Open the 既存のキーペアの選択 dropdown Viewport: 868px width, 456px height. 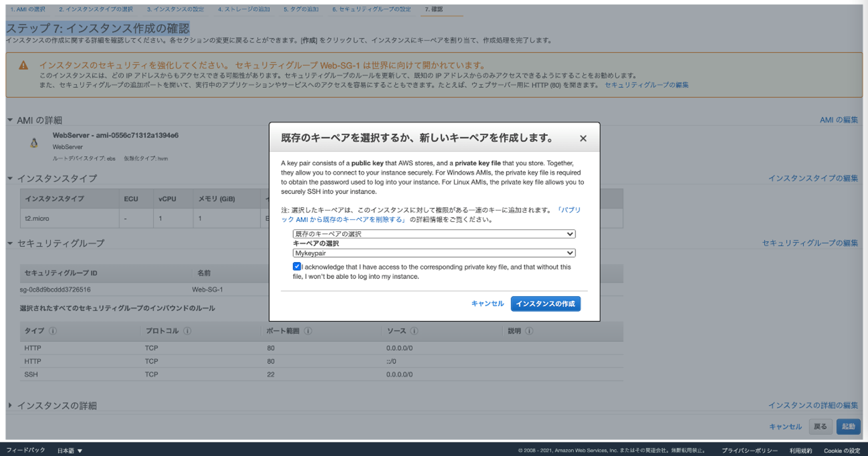point(434,234)
